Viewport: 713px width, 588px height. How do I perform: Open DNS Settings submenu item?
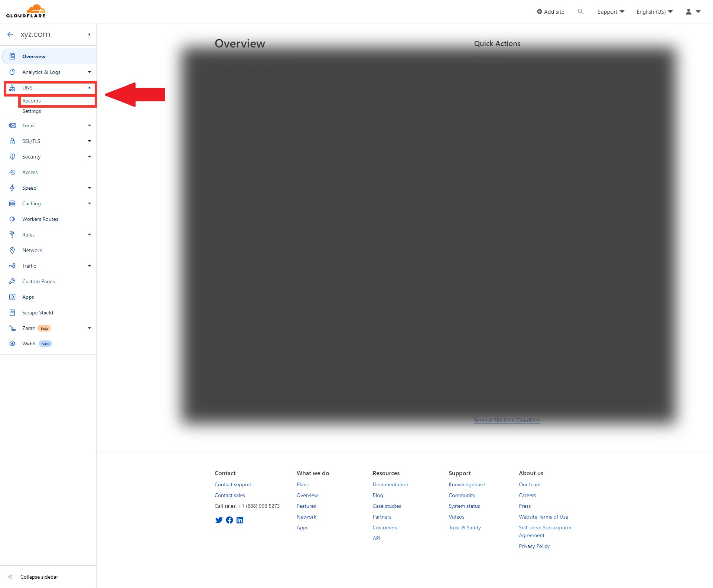tap(32, 111)
